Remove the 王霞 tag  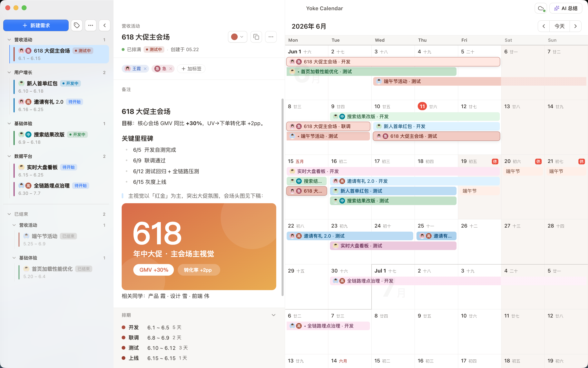145,69
